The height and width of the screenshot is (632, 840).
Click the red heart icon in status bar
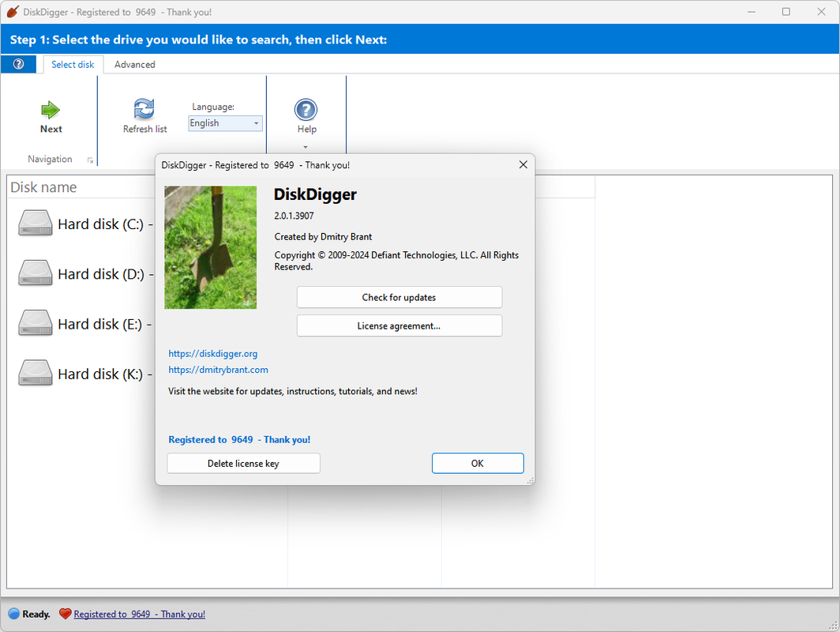pos(66,614)
